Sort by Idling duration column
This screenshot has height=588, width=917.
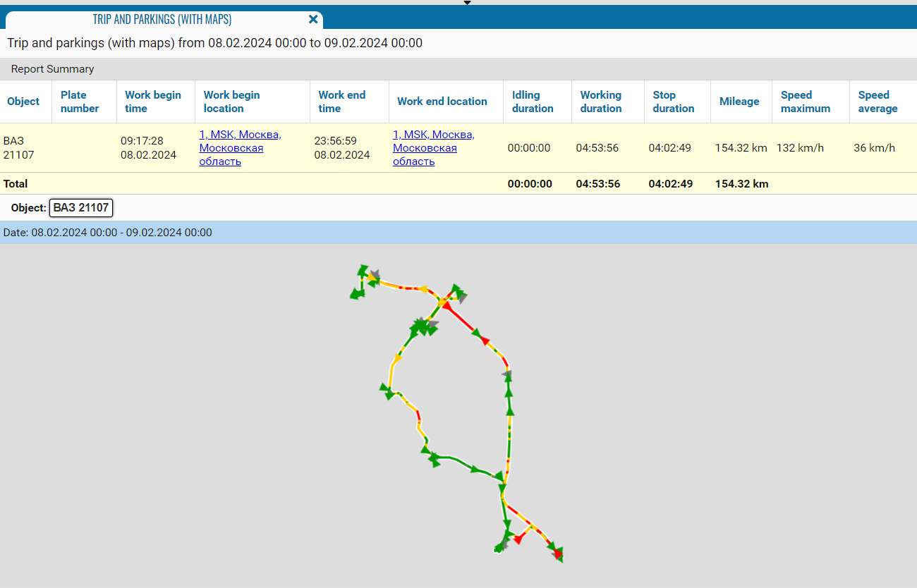[533, 102]
